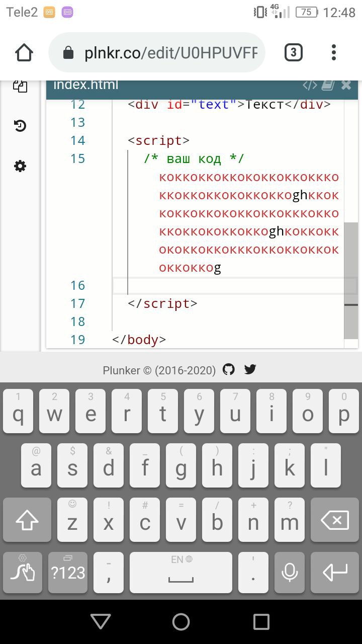Screen dimensions: 362x644
Task: Tap the z key on the keyboard
Action: (72, 520)
